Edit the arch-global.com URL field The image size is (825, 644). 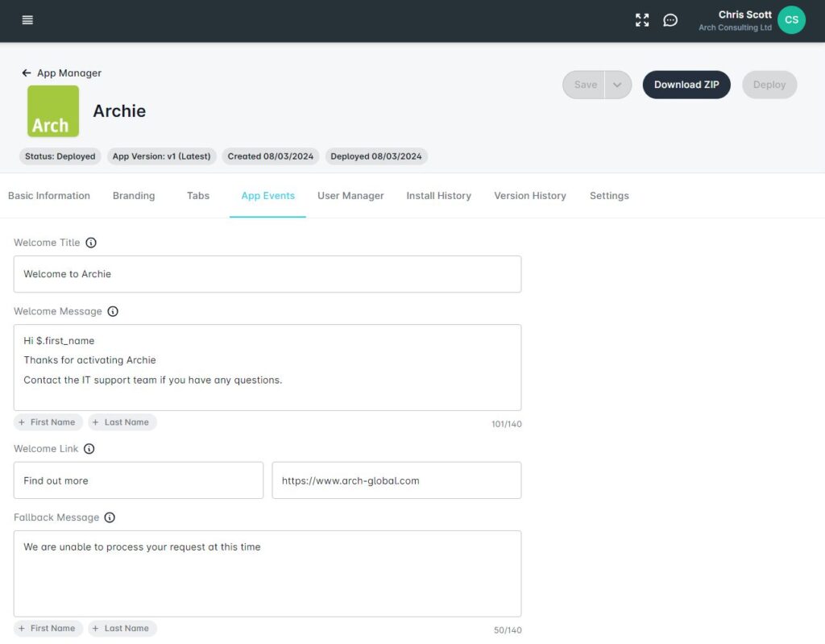point(396,480)
